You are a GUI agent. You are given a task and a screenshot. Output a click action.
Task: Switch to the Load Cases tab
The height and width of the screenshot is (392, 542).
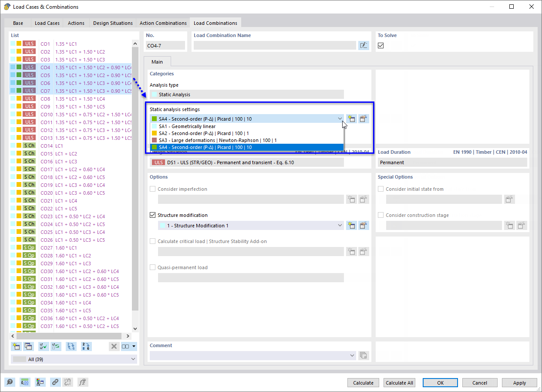click(47, 23)
